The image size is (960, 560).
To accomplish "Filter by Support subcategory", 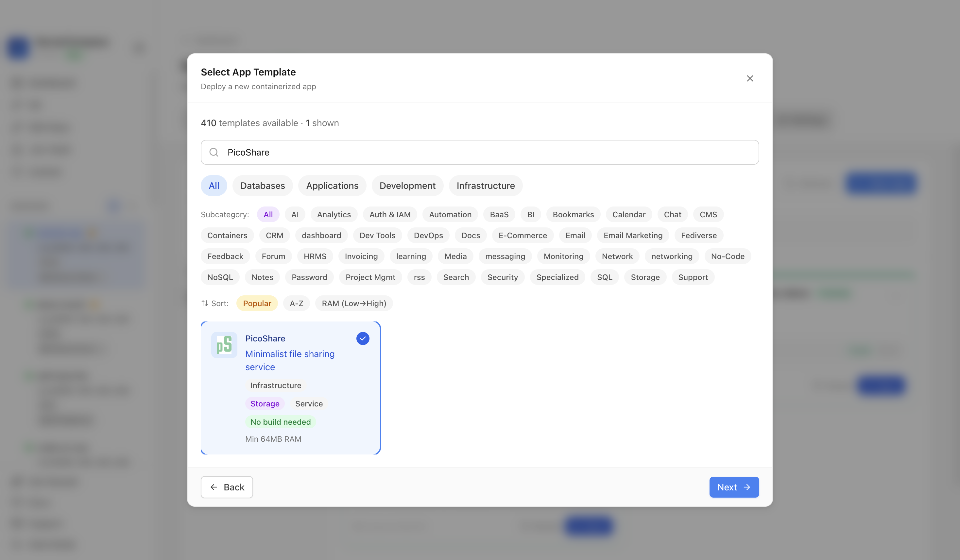I will [693, 277].
